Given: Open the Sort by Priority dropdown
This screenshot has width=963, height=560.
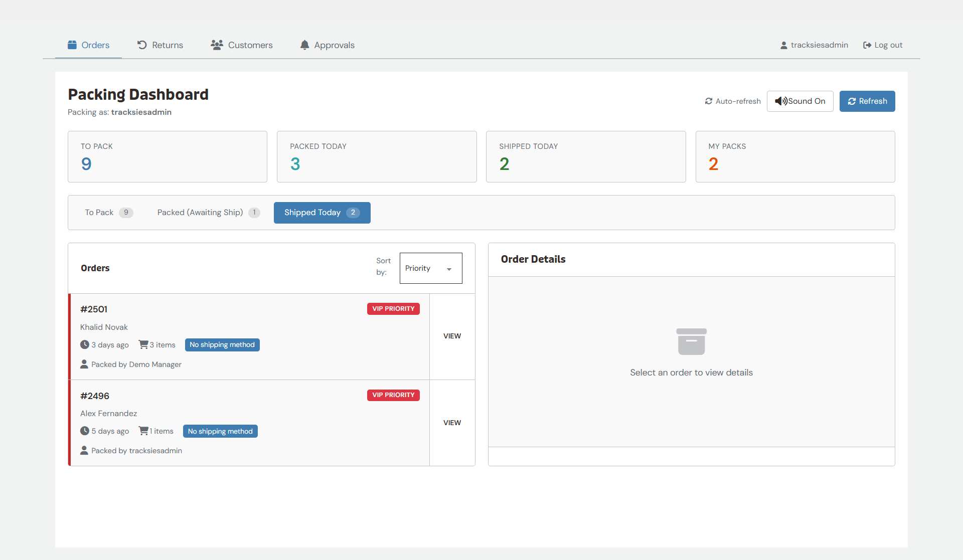Looking at the screenshot, I should pos(431,268).
